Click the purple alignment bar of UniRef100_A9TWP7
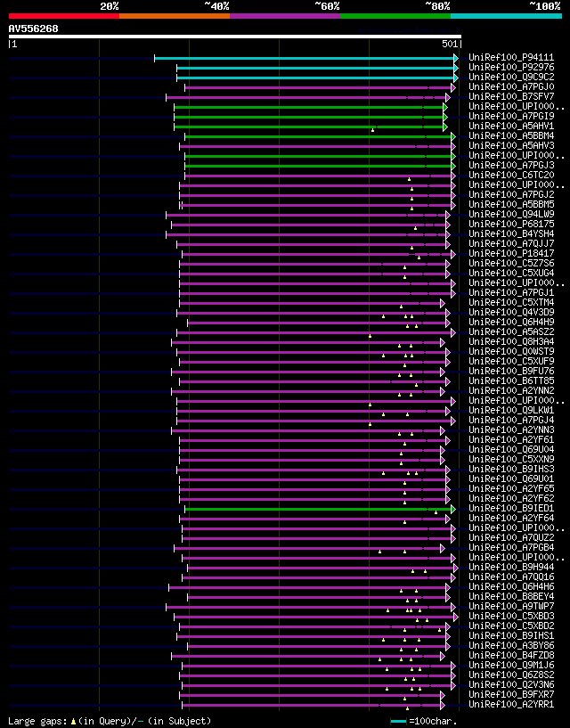 point(309,608)
